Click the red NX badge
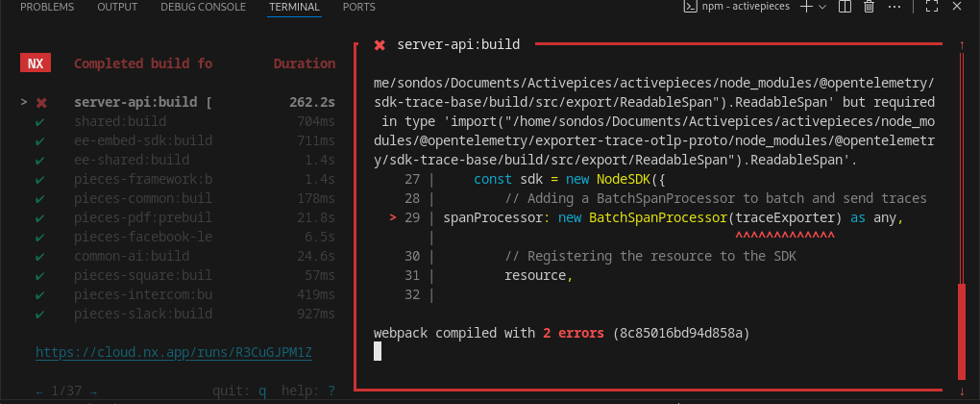Viewport: 980px width, 404px height. point(35,64)
